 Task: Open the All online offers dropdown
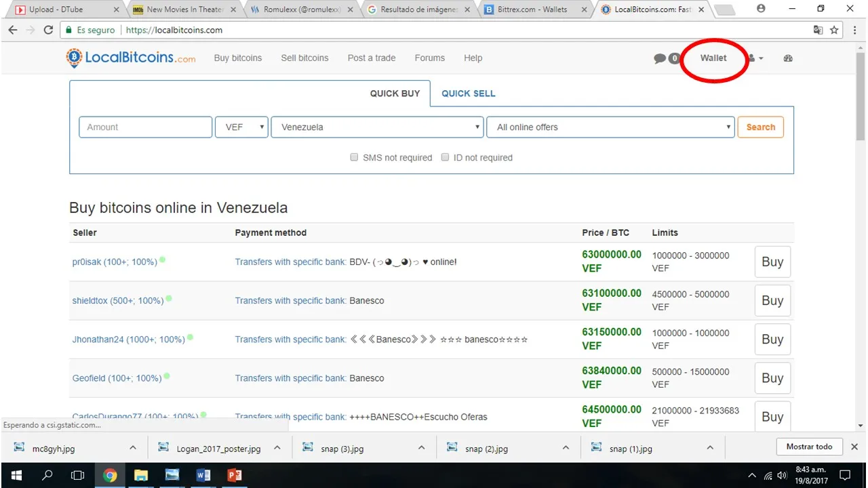click(610, 127)
